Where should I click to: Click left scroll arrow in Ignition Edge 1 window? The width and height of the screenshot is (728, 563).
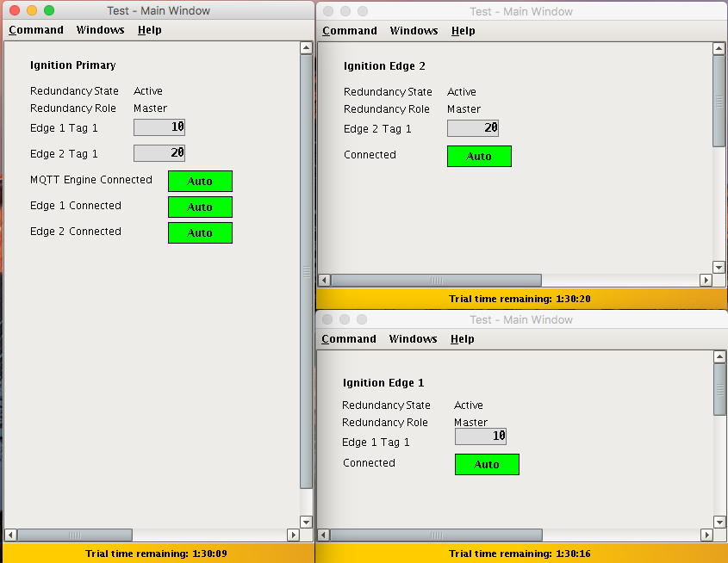[x=324, y=535]
